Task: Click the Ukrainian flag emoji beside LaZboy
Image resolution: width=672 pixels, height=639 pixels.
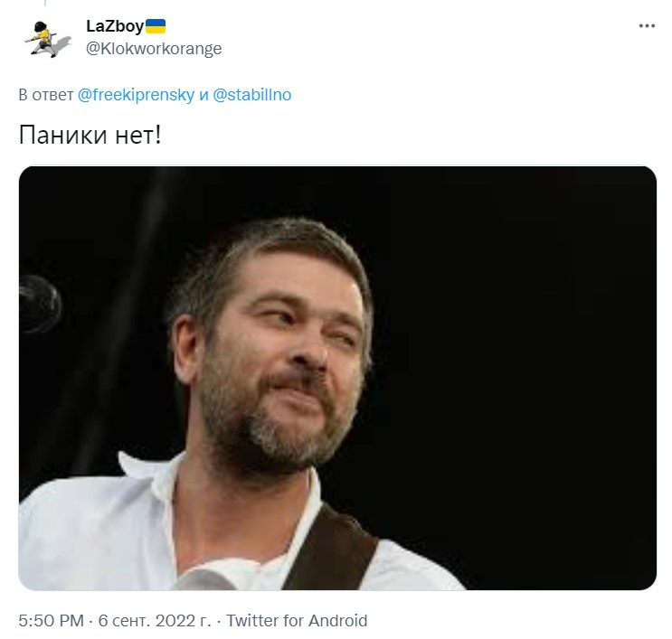Action: 156,26
